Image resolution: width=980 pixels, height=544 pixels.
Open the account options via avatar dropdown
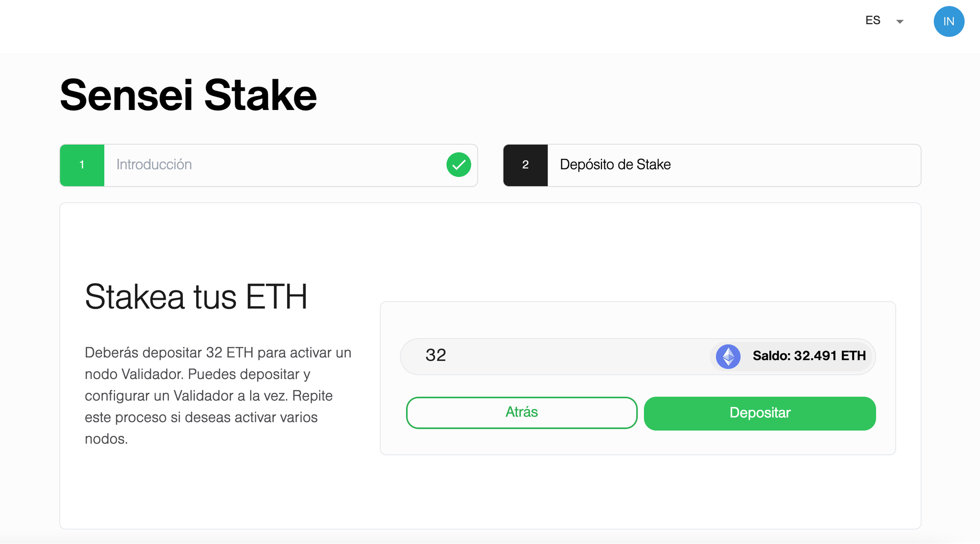(949, 22)
